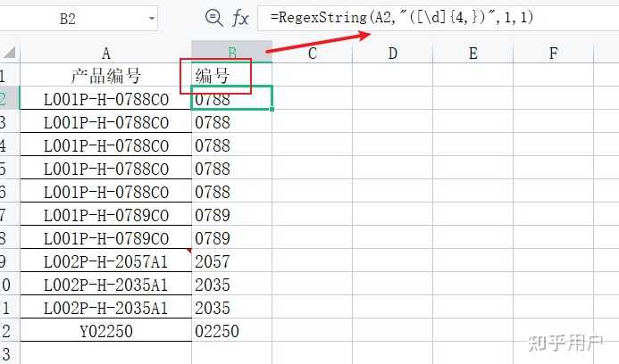Select column C header

pyautogui.click(x=313, y=53)
